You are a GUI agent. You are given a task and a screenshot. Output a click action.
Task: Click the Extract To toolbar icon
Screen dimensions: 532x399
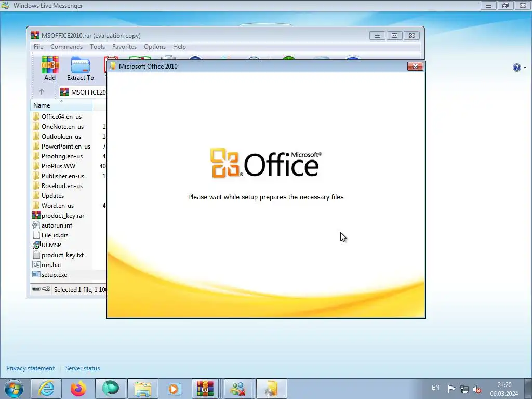coord(81,68)
